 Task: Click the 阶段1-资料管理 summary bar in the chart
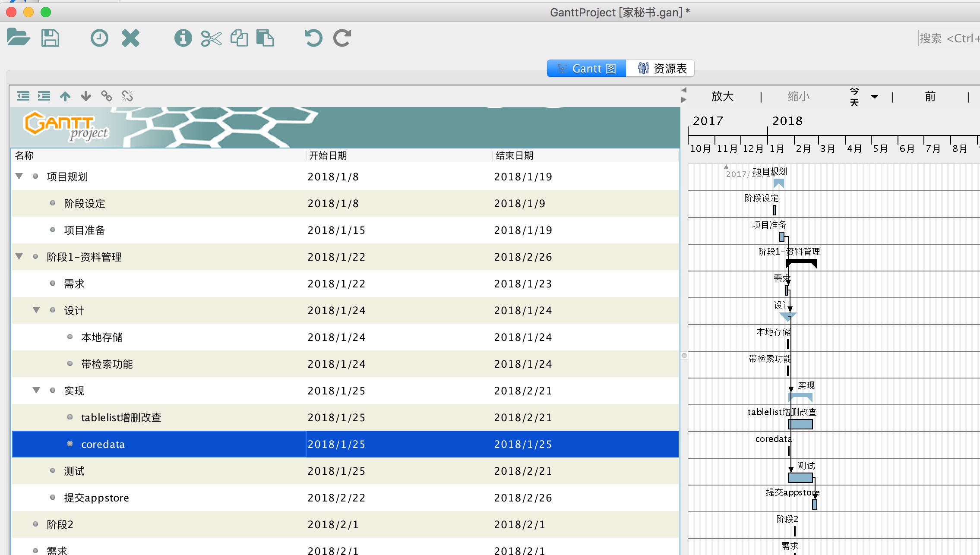click(x=801, y=263)
